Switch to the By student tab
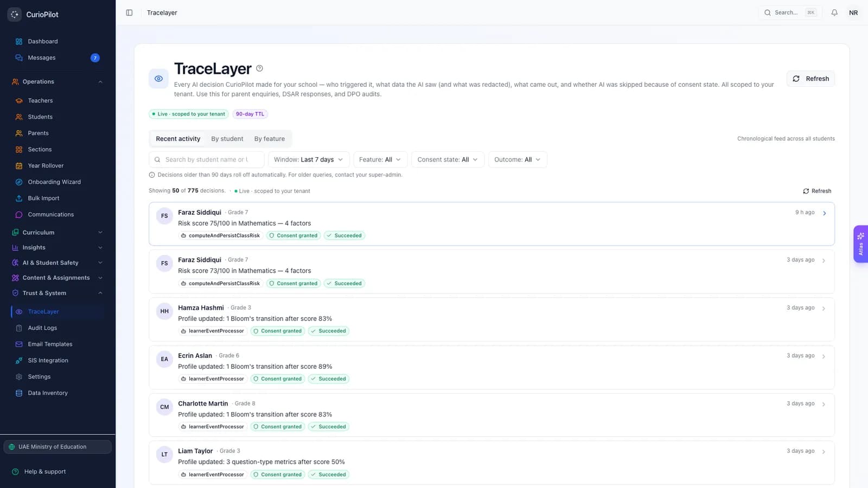The image size is (868, 488). (x=227, y=139)
